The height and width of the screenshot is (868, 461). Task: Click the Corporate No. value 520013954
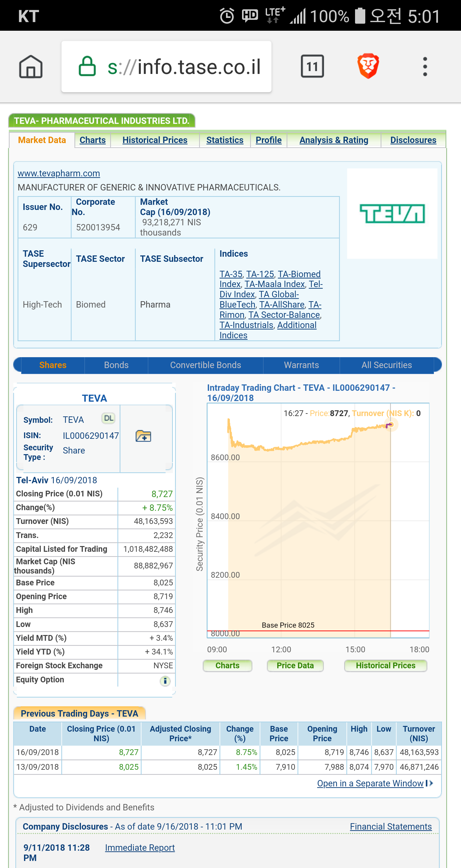coord(98,228)
